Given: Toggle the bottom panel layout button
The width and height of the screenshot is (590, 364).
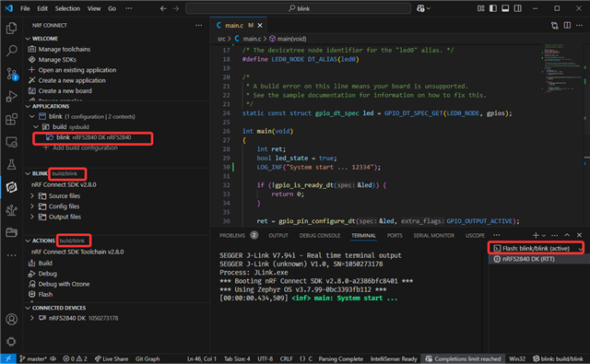Looking at the screenshot, I should coord(505,8).
